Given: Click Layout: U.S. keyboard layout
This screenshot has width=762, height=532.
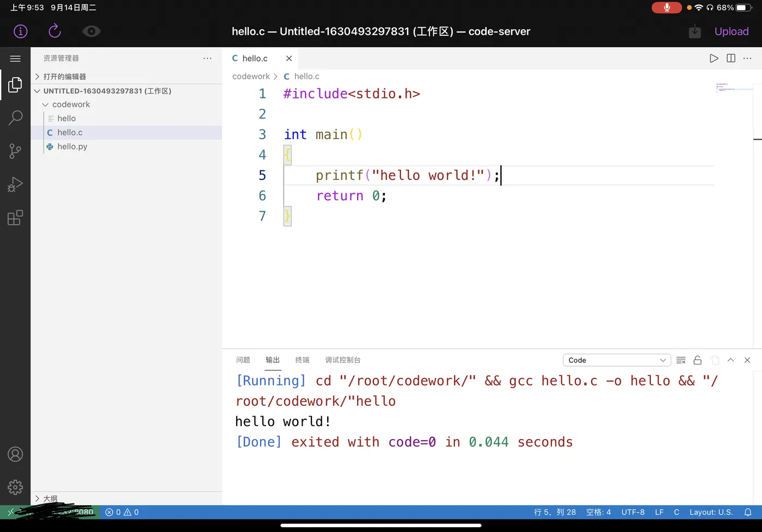Looking at the screenshot, I should click(x=711, y=512).
